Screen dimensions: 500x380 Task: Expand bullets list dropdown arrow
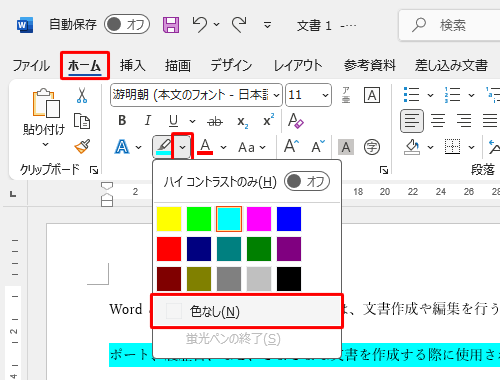pos(430,95)
